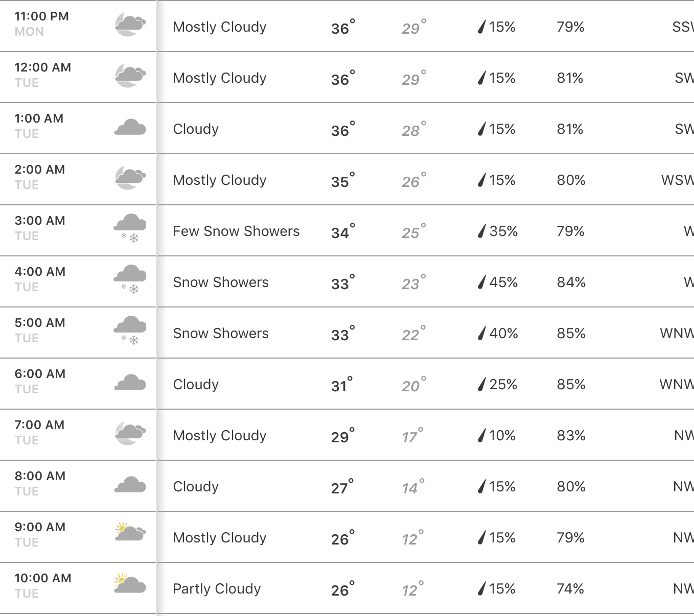The image size is (694, 616).
Task: Click the 1:00 AM cloudy icon
Action: [130, 127]
